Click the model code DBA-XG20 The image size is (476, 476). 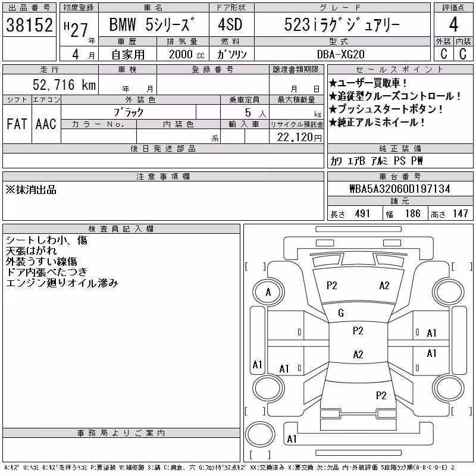pos(340,54)
